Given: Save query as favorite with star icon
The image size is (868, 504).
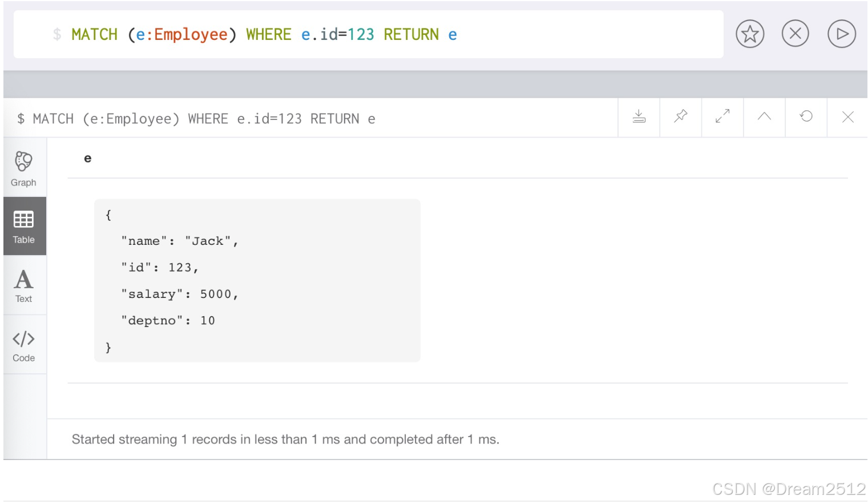Looking at the screenshot, I should pyautogui.click(x=750, y=34).
